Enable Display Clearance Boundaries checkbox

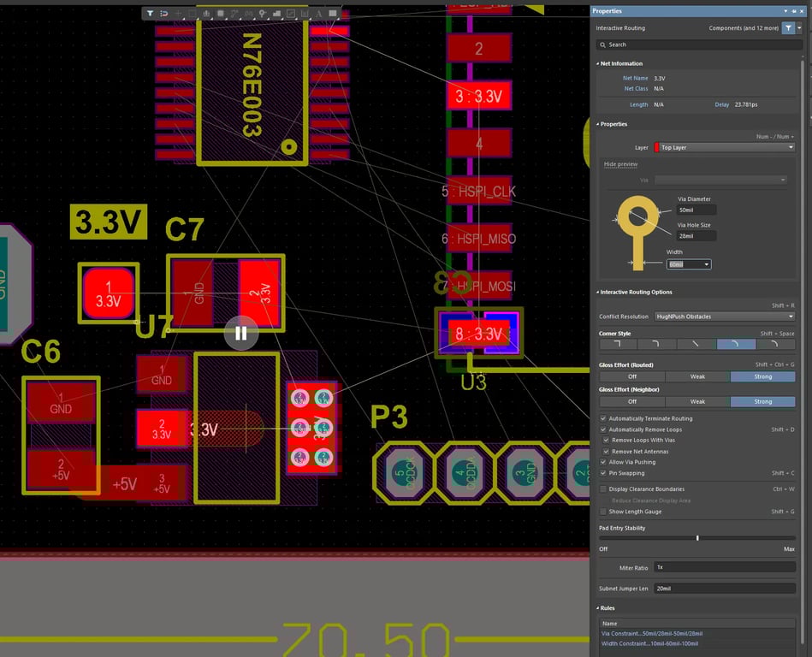604,489
